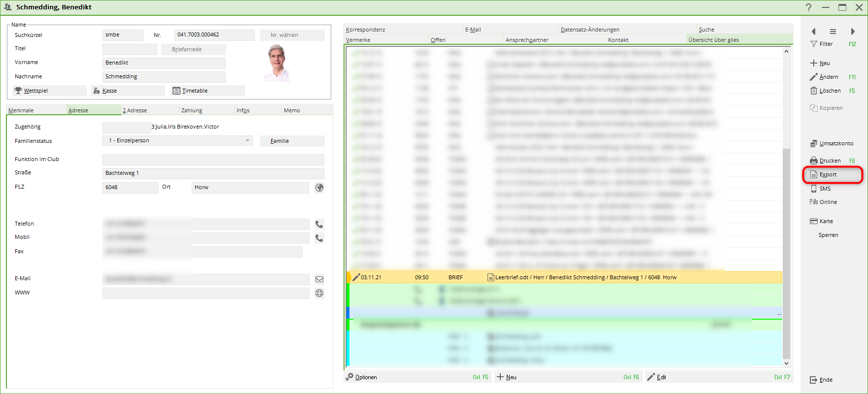Click the Wettspiel button
Viewport: 868px width, 394px height.
tap(49, 91)
